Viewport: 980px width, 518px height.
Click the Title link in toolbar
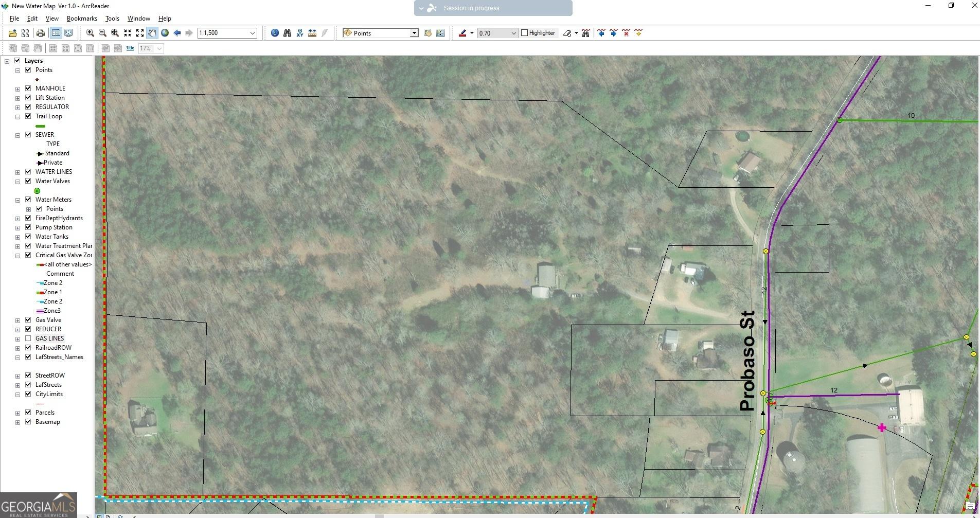[x=130, y=48]
